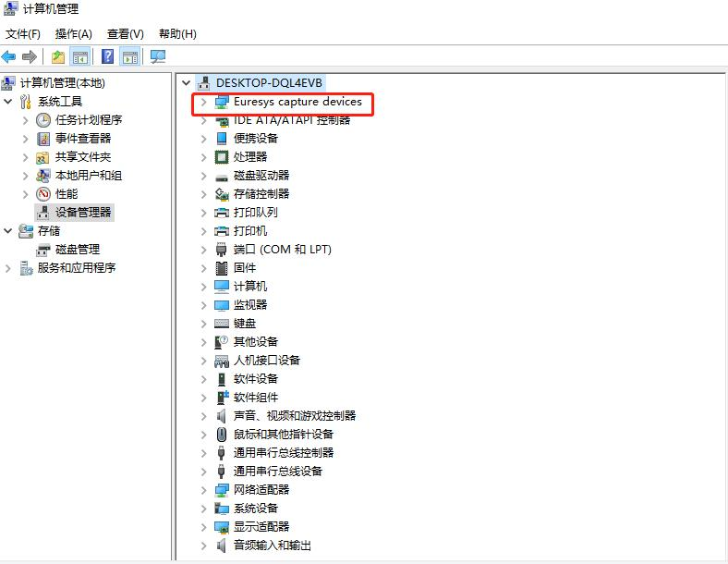The image size is (728, 564).
Task: Toggle the show/hide console tree icon
Action: [81, 56]
